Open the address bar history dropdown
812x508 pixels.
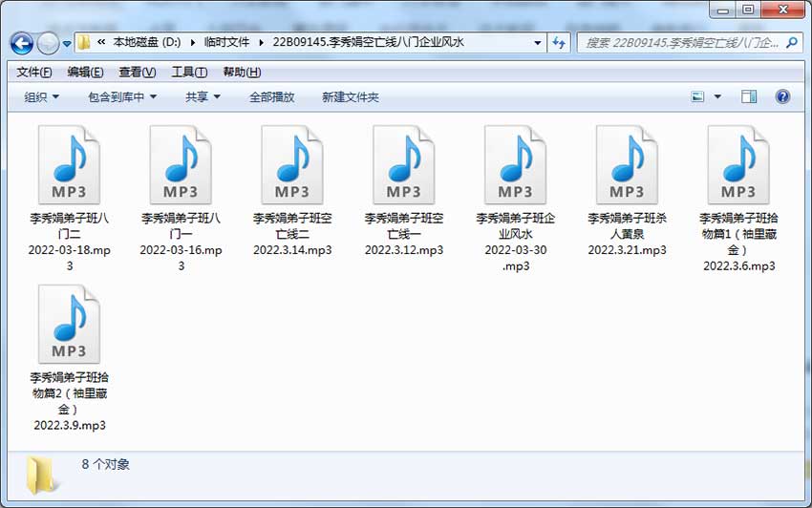click(x=538, y=43)
